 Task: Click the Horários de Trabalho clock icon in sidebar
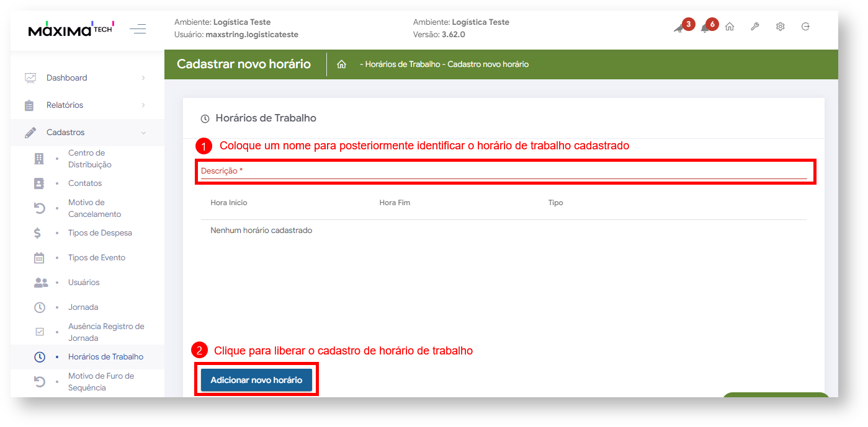(39, 357)
